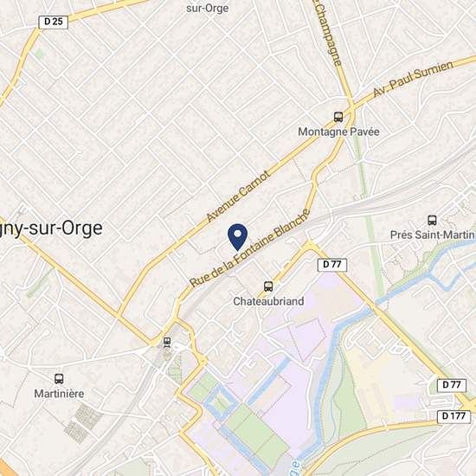
Task: Click the D 77 shield near Chateaubriand
Action: pos(332,265)
